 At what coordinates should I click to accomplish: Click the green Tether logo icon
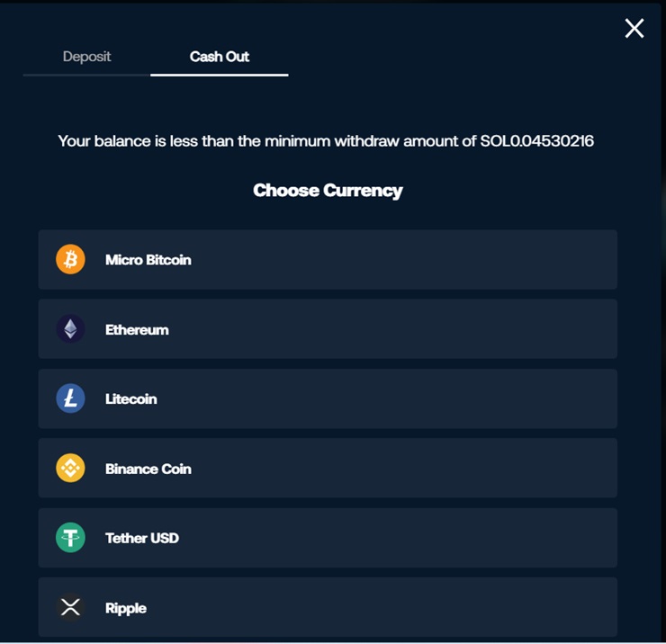pos(70,538)
